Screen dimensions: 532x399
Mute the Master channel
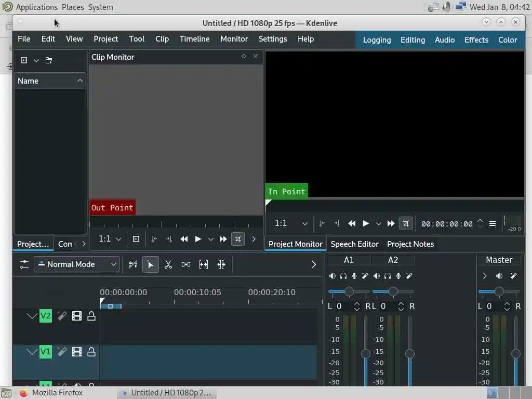[499, 276]
